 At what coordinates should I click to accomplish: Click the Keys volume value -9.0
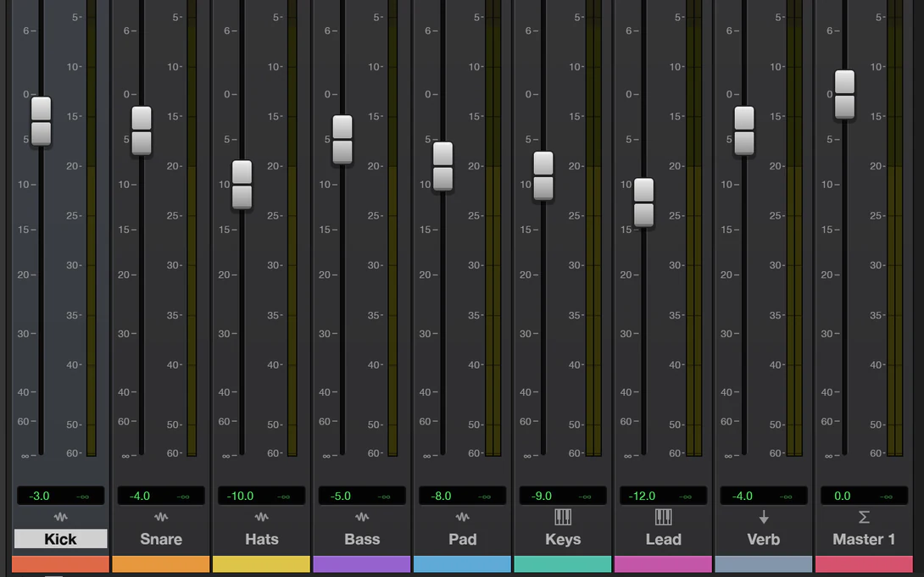click(x=542, y=496)
